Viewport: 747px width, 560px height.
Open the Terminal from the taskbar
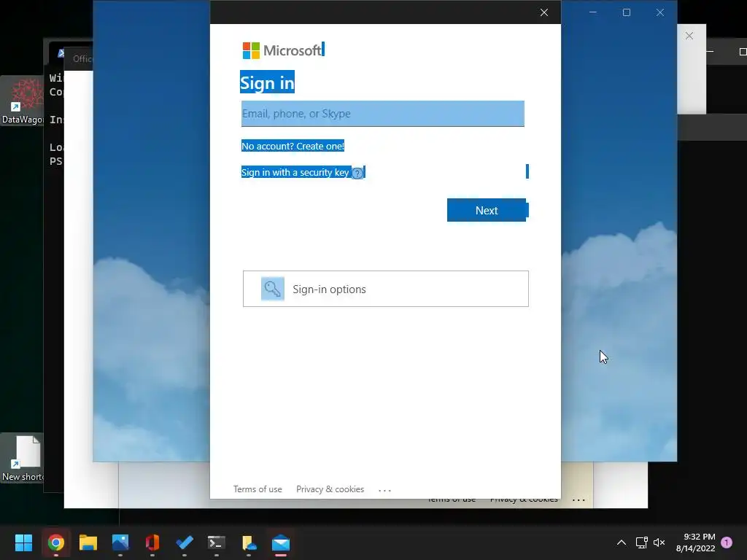click(x=216, y=542)
